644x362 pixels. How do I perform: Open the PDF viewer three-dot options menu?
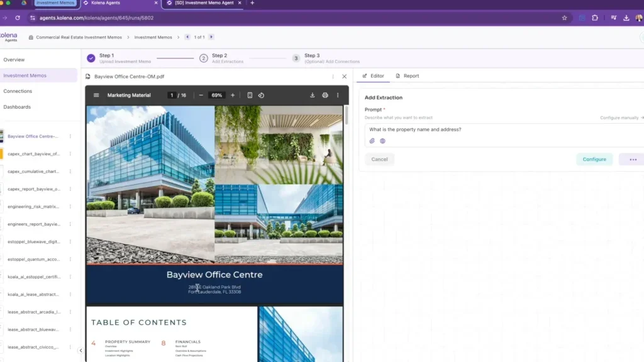(x=338, y=96)
